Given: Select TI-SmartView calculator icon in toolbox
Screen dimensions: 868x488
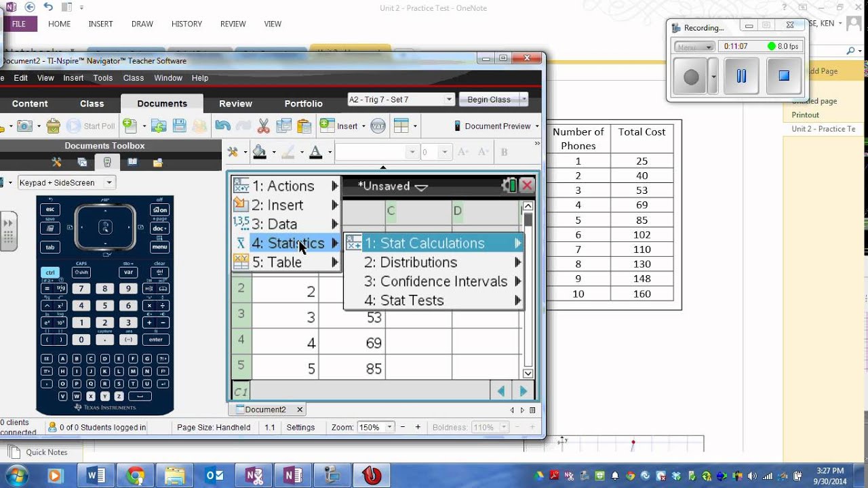Looking at the screenshot, I should (107, 163).
